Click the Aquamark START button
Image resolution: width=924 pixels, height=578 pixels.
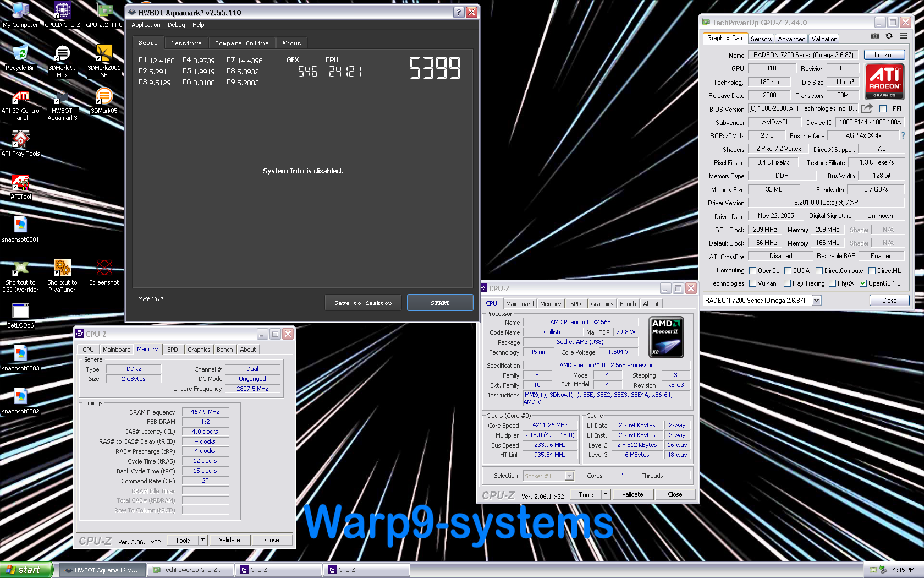click(x=440, y=303)
